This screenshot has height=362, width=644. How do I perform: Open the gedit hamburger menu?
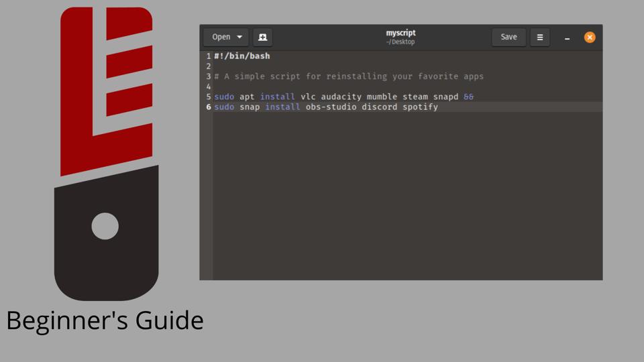coord(539,38)
